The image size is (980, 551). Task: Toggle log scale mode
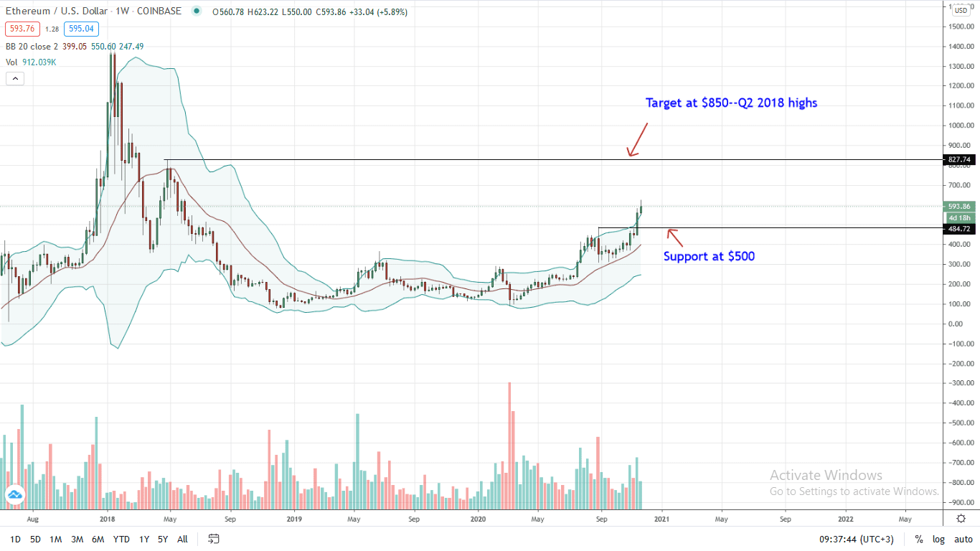click(938, 539)
